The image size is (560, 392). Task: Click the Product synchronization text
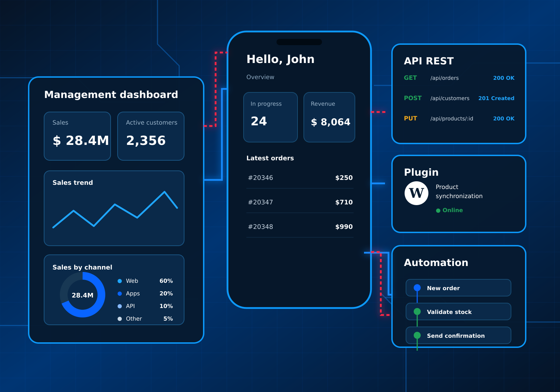[459, 191]
